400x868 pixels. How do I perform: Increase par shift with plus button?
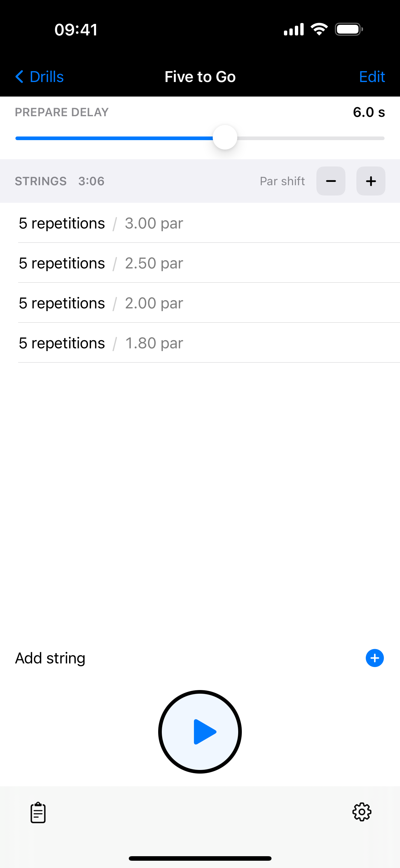click(x=371, y=181)
